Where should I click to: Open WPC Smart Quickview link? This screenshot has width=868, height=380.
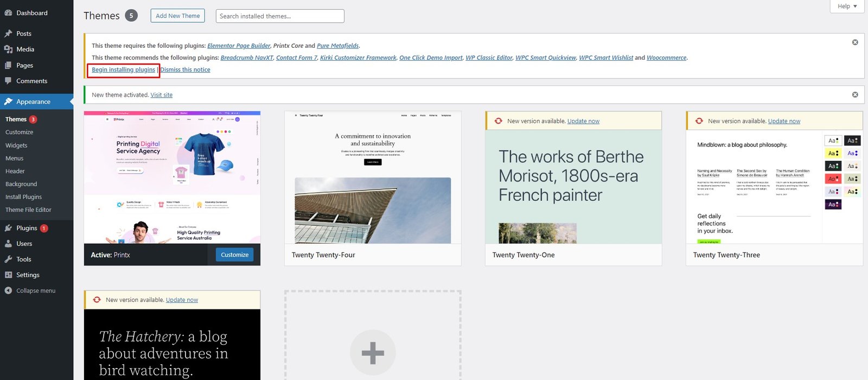(546, 58)
